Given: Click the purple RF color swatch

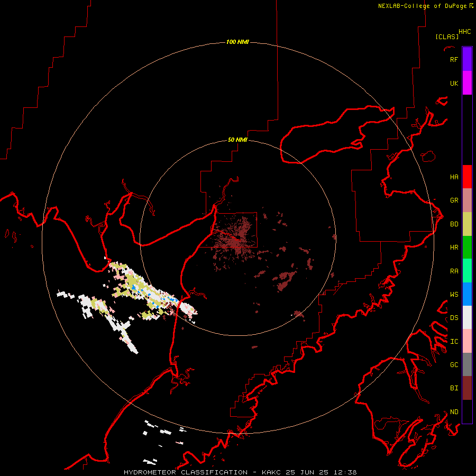Looking at the screenshot, I should tap(467, 59).
